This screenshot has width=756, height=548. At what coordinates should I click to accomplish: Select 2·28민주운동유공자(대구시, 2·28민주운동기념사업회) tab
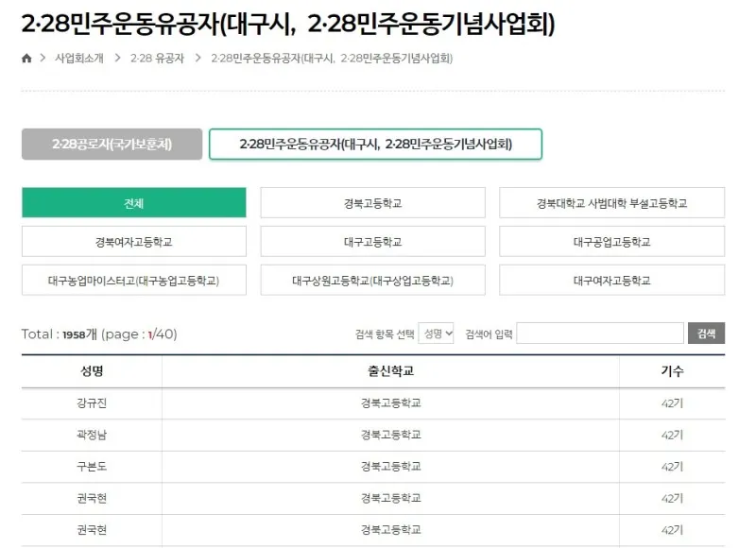(x=375, y=145)
